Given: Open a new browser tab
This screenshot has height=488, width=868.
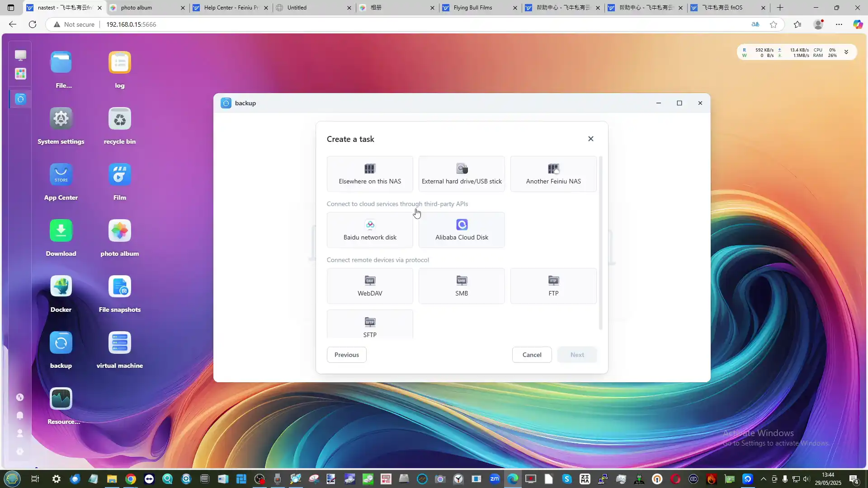Looking at the screenshot, I should (780, 8).
